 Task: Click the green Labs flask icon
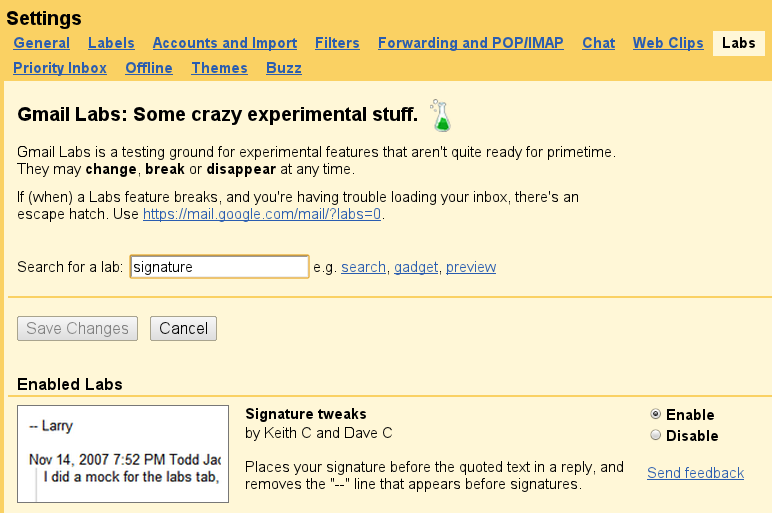(x=440, y=115)
